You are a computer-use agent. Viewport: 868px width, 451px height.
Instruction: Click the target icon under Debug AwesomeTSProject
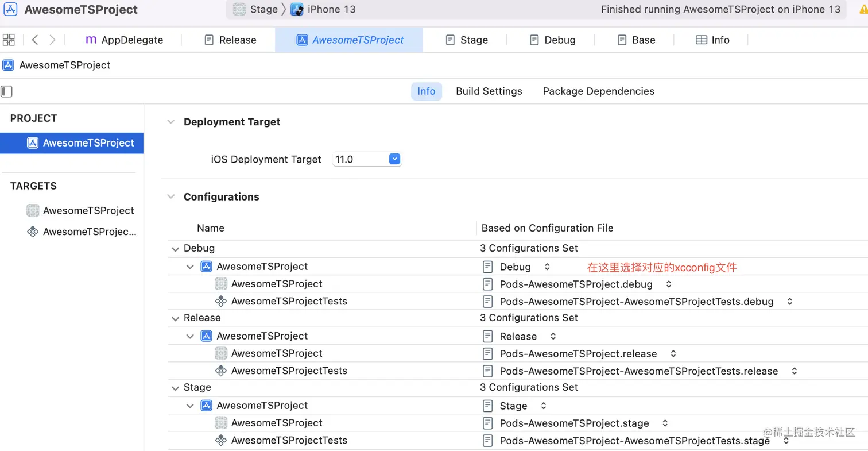(x=221, y=284)
